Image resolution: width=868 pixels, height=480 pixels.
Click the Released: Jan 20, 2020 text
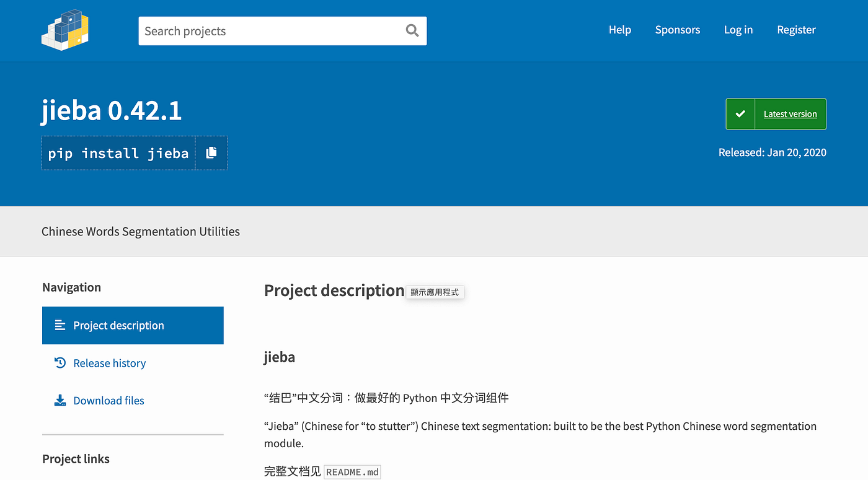[773, 152]
